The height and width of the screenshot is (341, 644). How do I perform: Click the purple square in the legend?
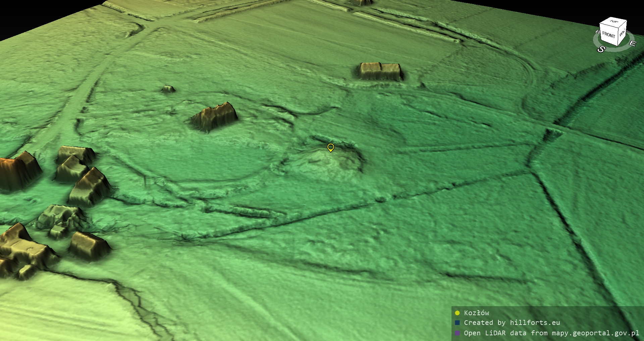point(457,333)
